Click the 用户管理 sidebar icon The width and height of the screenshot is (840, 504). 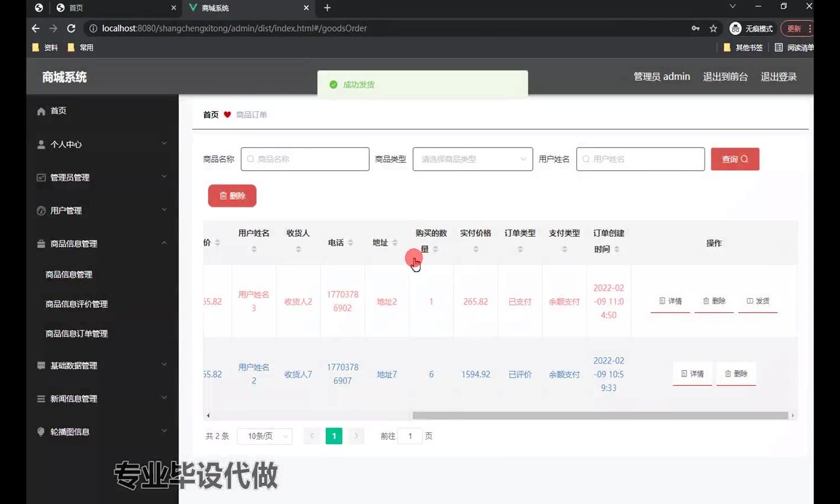coord(41,211)
